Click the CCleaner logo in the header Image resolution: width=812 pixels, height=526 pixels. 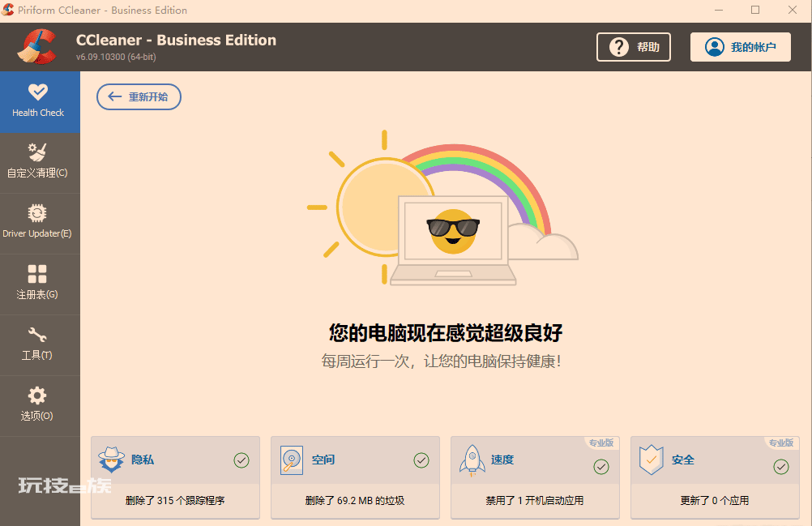click(36, 46)
